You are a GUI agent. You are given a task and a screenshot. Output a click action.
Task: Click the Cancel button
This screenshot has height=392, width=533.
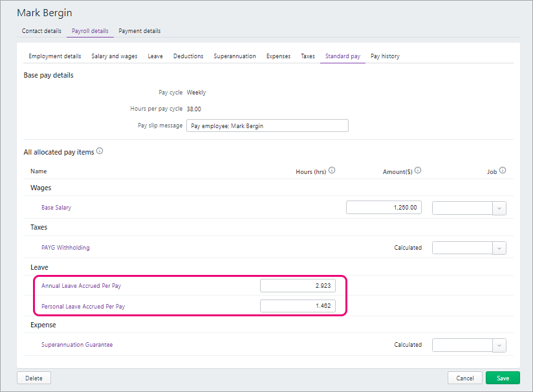point(465,378)
